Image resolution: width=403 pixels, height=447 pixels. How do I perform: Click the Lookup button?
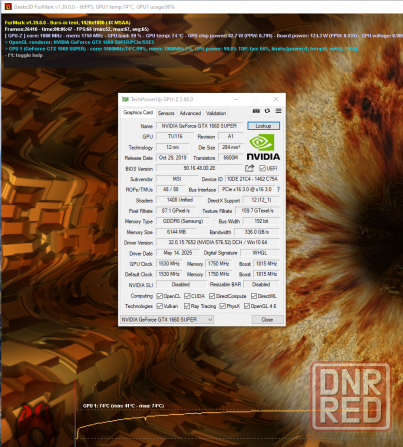(x=263, y=126)
